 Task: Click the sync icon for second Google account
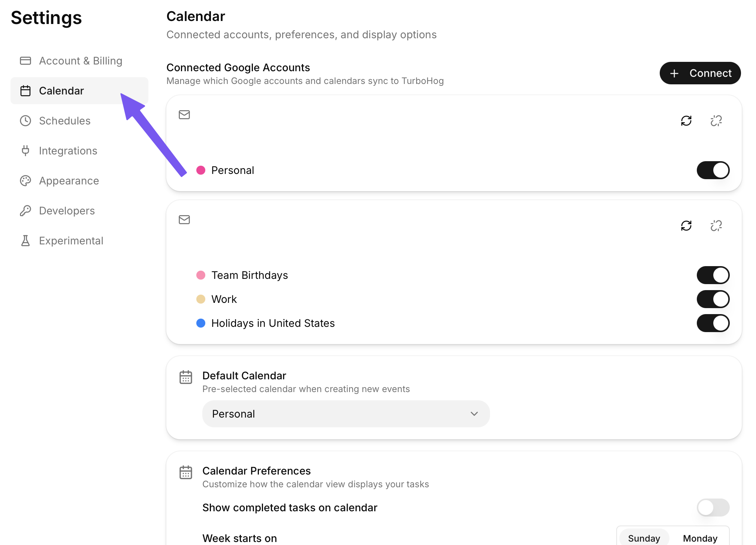pyautogui.click(x=686, y=226)
